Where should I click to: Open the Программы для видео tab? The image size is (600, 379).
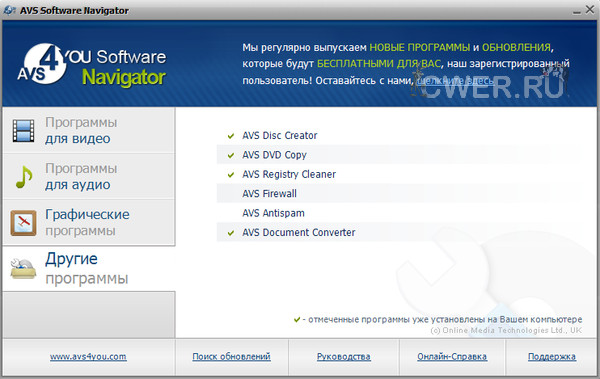(89, 131)
